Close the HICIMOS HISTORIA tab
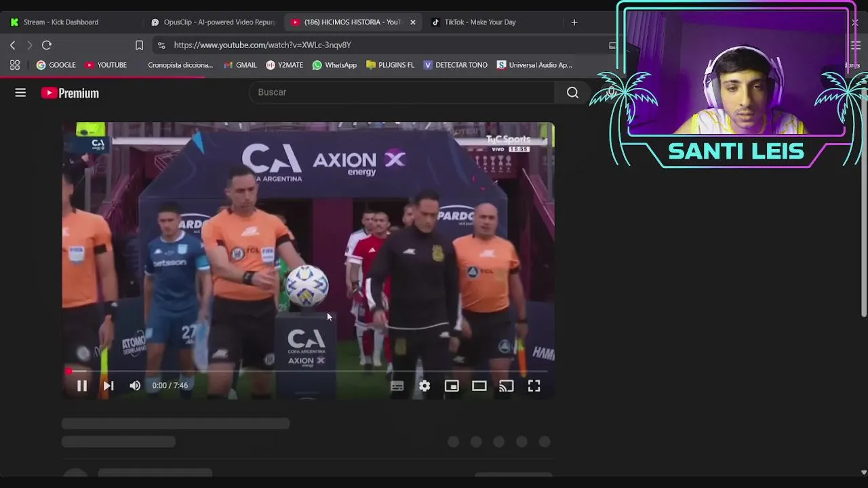 click(413, 22)
